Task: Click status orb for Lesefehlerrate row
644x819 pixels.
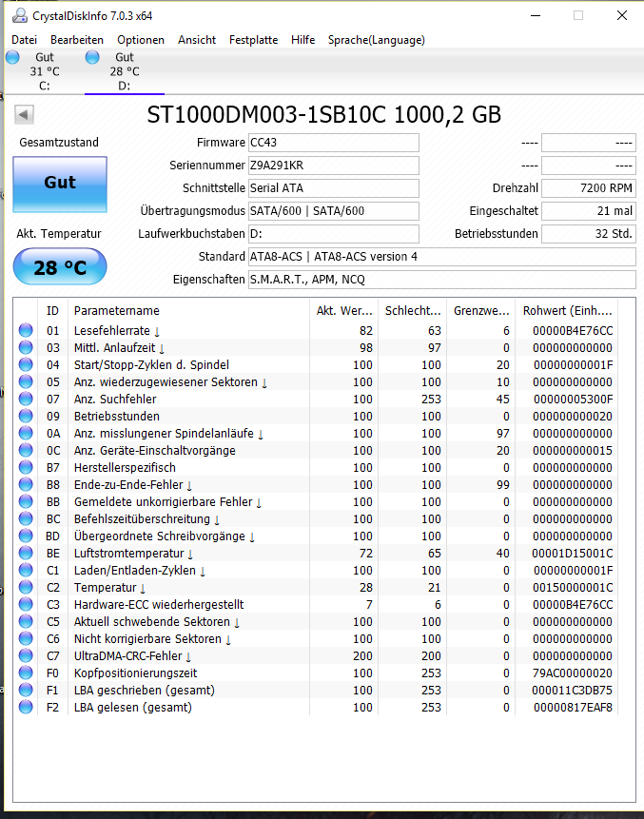Action: click(x=26, y=330)
